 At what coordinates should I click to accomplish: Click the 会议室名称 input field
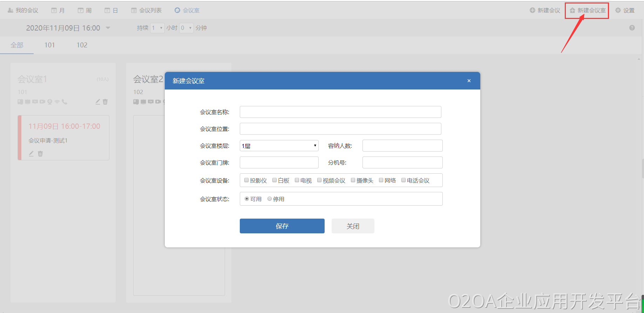(340, 112)
